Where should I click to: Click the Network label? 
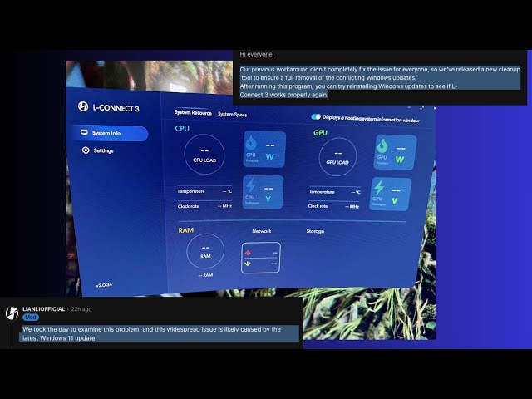click(x=262, y=231)
